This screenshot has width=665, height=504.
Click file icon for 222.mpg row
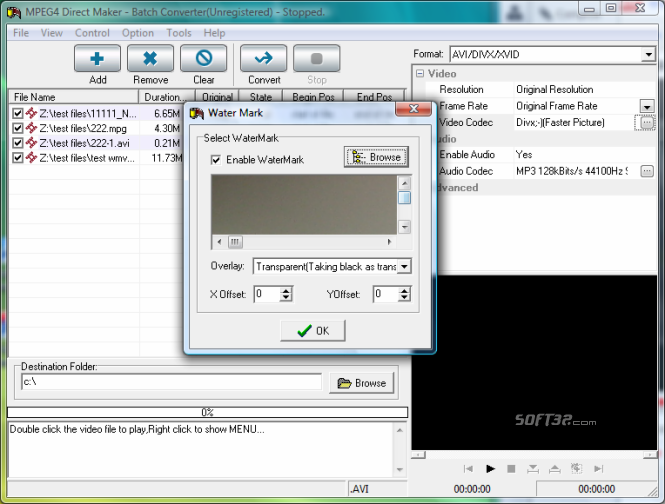click(x=31, y=128)
